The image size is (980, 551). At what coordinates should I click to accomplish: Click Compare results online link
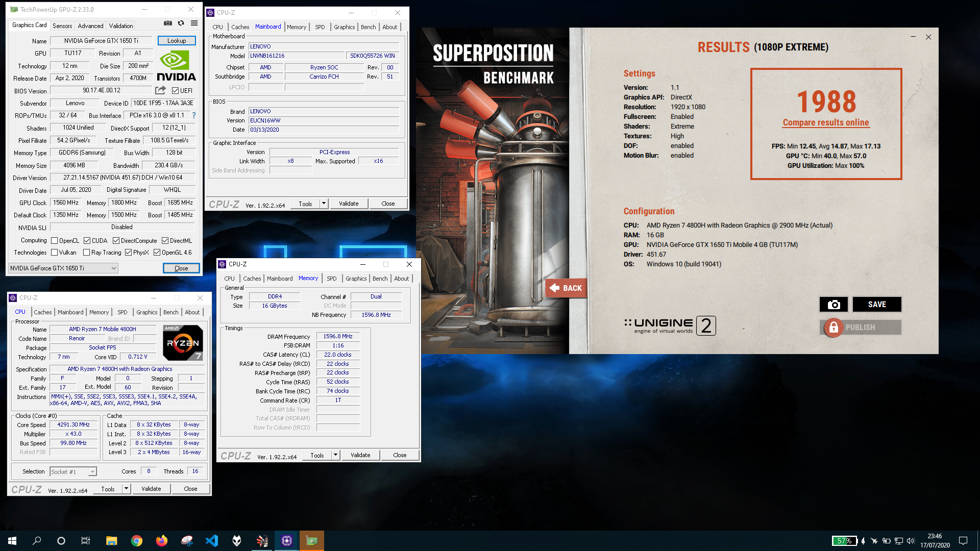coord(825,122)
